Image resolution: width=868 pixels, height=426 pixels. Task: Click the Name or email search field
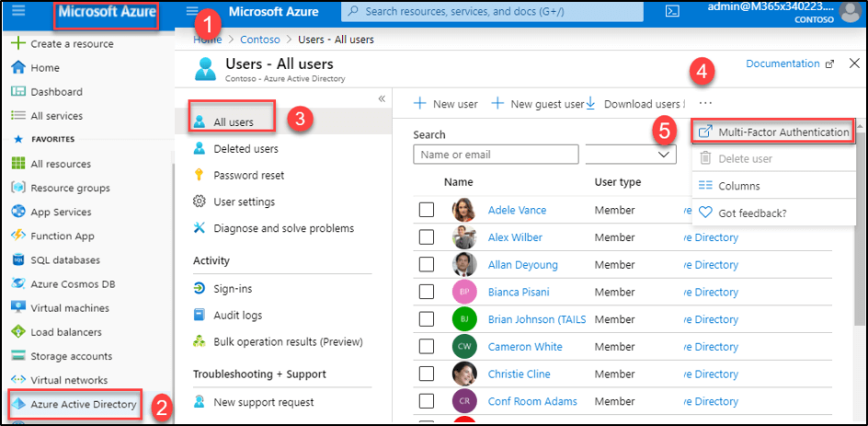coord(496,155)
